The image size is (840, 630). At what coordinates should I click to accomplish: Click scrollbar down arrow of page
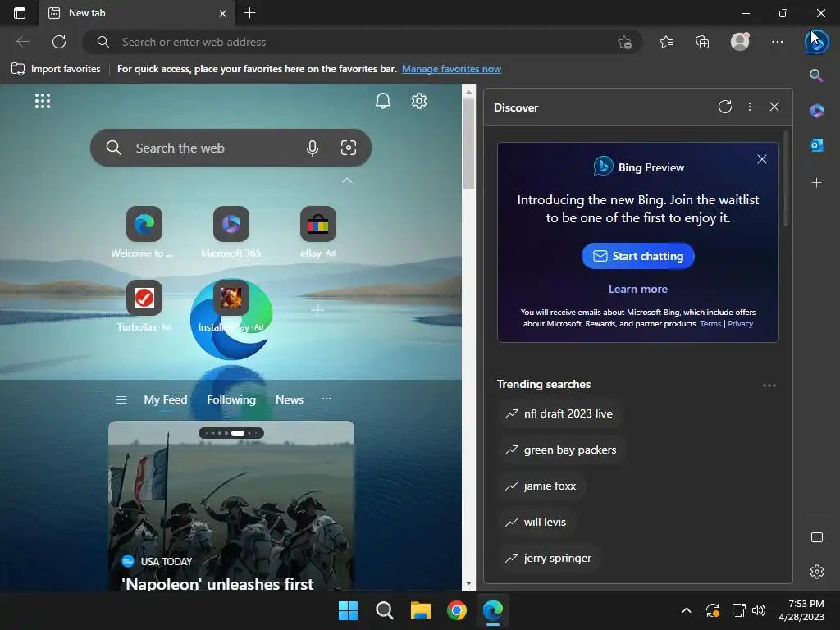point(468,583)
